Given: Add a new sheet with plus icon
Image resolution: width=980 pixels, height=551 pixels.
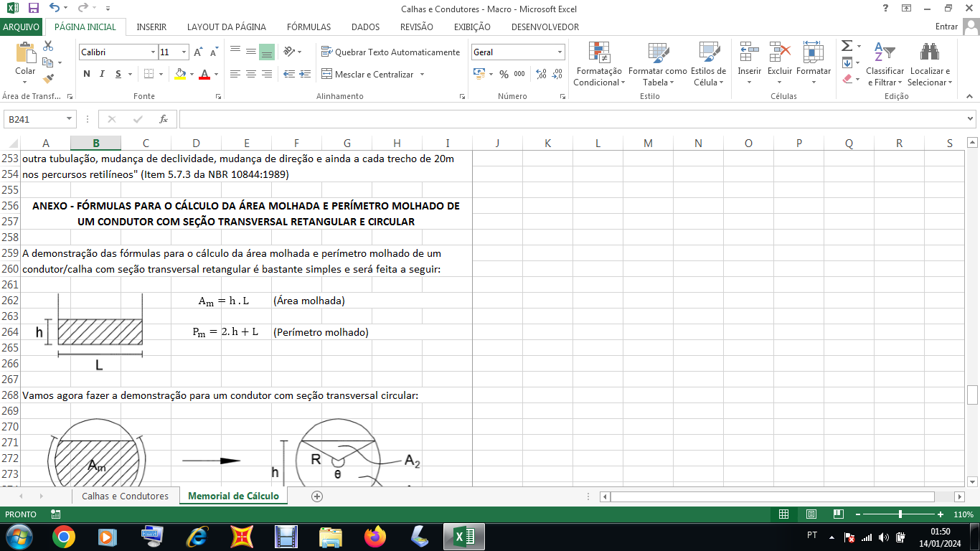Looking at the screenshot, I should click(317, 496).
